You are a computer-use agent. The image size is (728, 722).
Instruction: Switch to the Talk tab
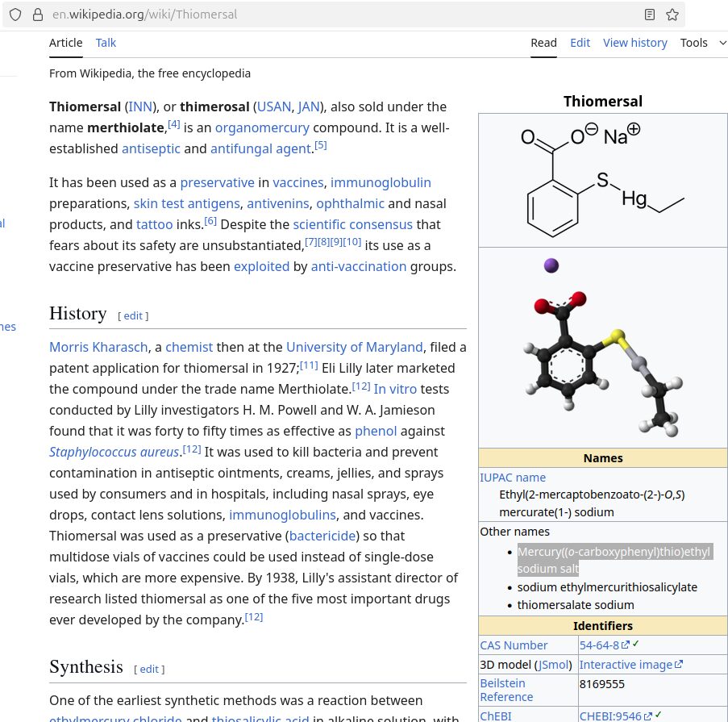pyautogui.click(x=106, y=43)
